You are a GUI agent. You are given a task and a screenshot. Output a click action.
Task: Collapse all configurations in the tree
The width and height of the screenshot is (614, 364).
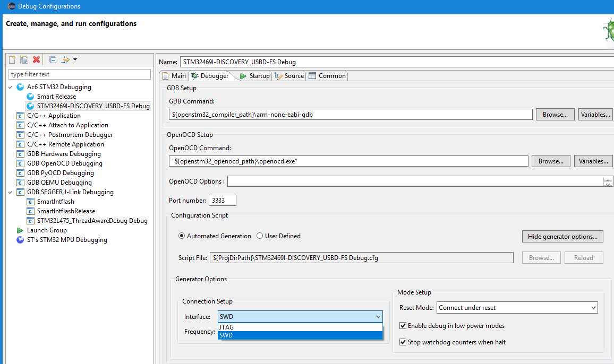coord(53,59)
